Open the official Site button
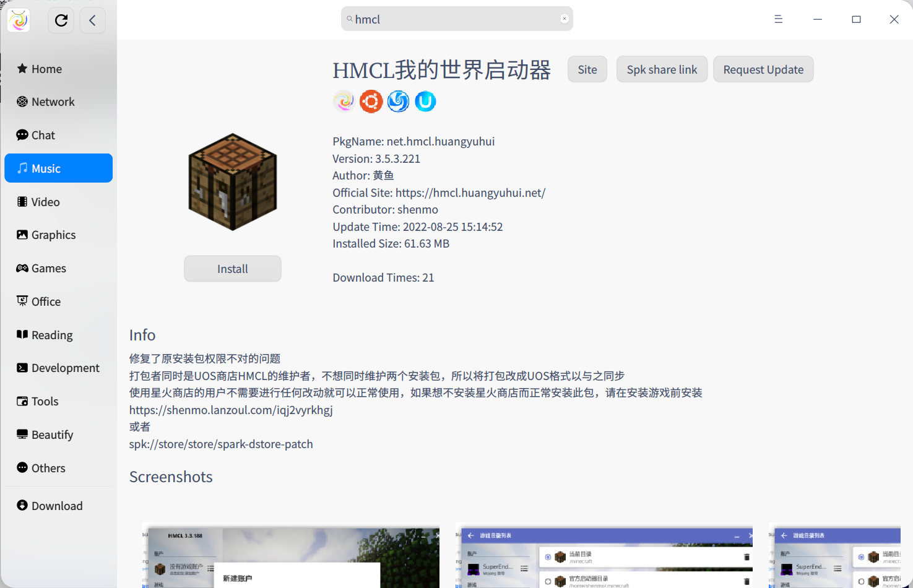The image size is (913, 588). coord(587,69)
